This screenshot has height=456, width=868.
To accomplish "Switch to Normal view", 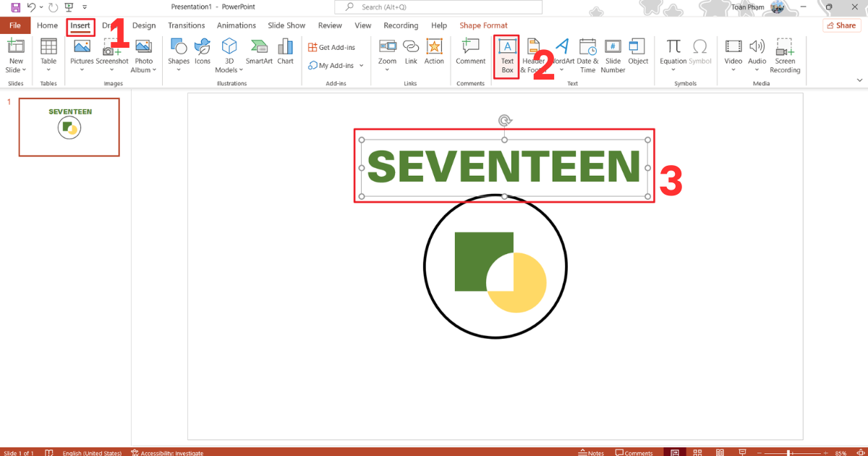I will tap(674, 452).
